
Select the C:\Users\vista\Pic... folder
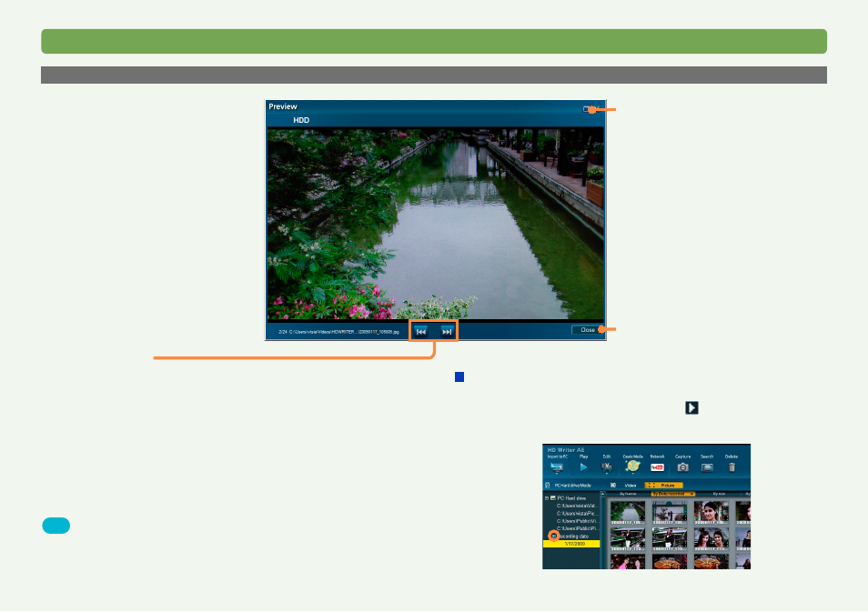coord(576,514)
